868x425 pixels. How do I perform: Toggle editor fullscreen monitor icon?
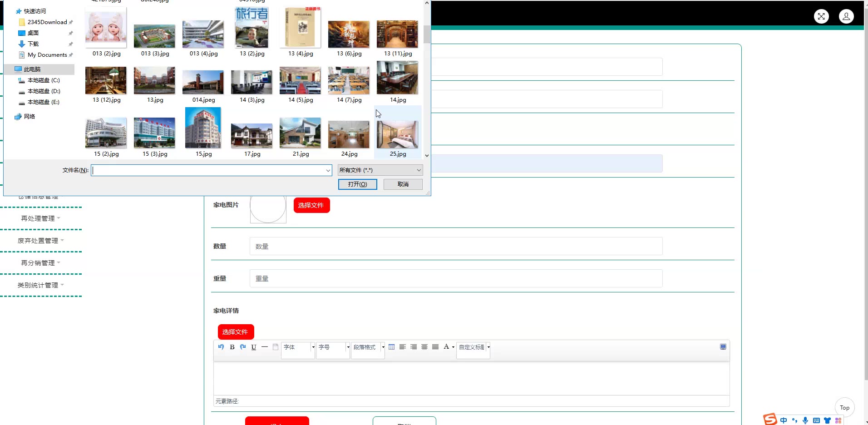723,347
